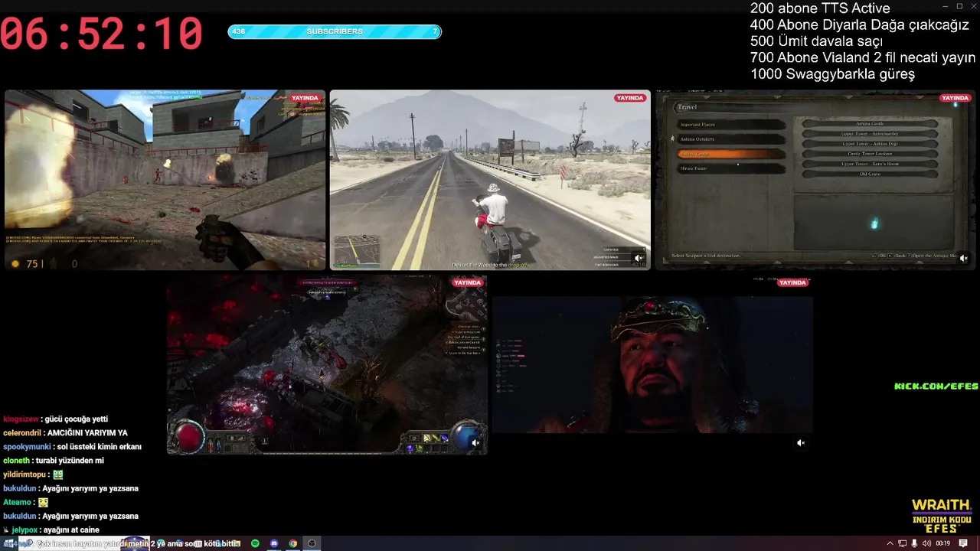
Task: Unmute the GTA motorcycle stream
Action: [x=639, y=258]
